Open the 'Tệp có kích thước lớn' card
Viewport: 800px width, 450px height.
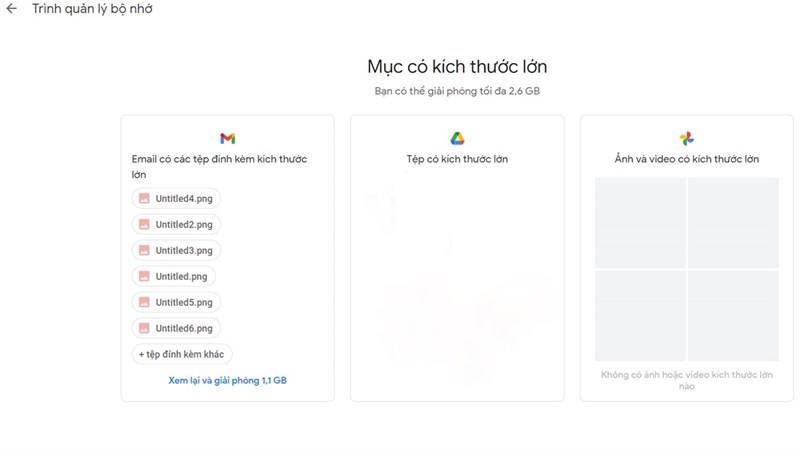tap(457, 258)
